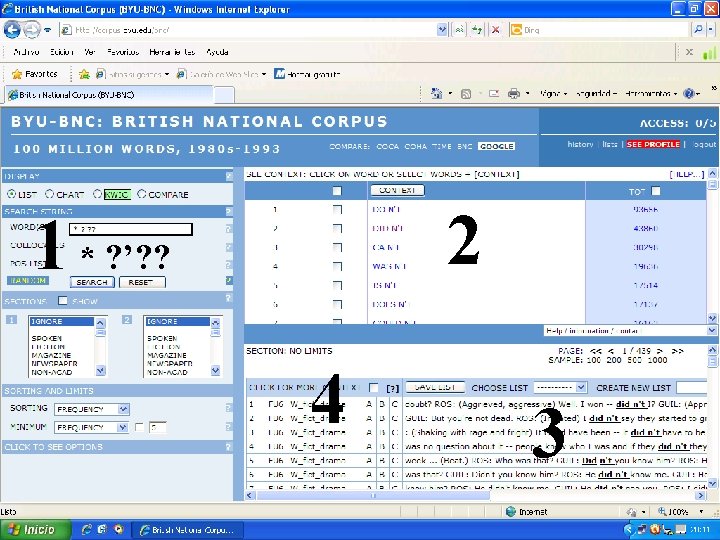Click the Add to favorites bar star icon
The width and height of the screenshot is (720, 540).
tap(84, 74)
